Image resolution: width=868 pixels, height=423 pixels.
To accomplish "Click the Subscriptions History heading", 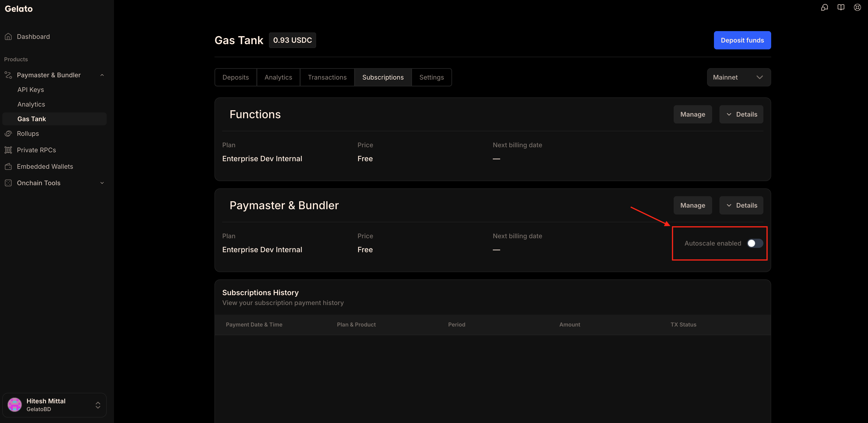I will click(260, 293).
